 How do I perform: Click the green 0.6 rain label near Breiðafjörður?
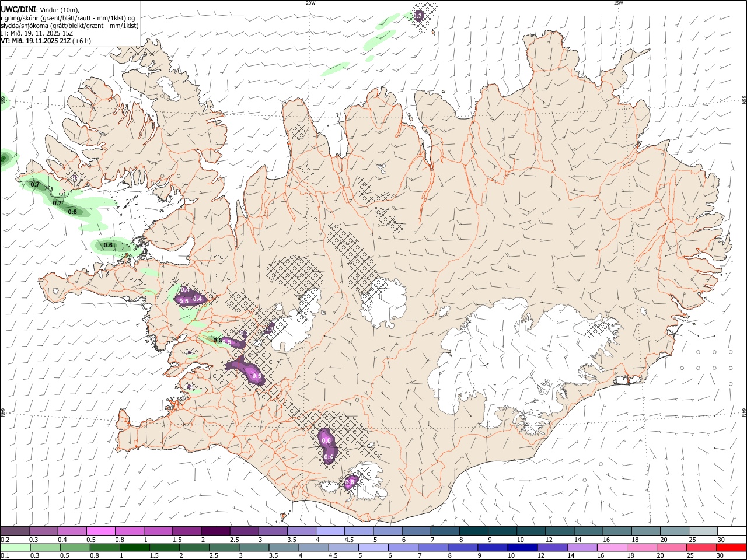(x=108, y=246)
